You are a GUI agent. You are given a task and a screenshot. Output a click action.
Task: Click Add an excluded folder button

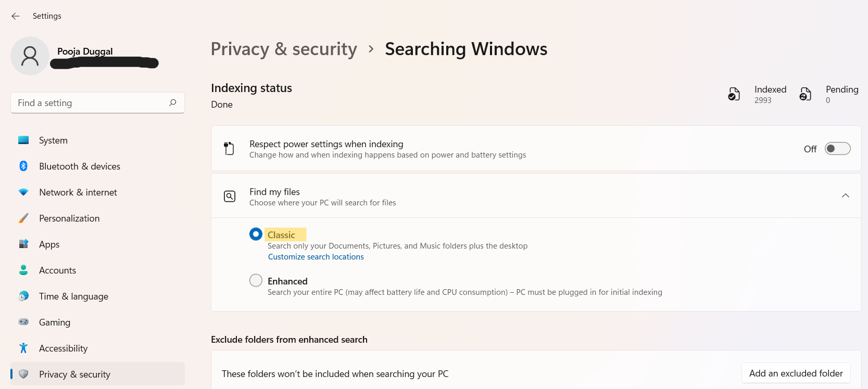(796, 373)
